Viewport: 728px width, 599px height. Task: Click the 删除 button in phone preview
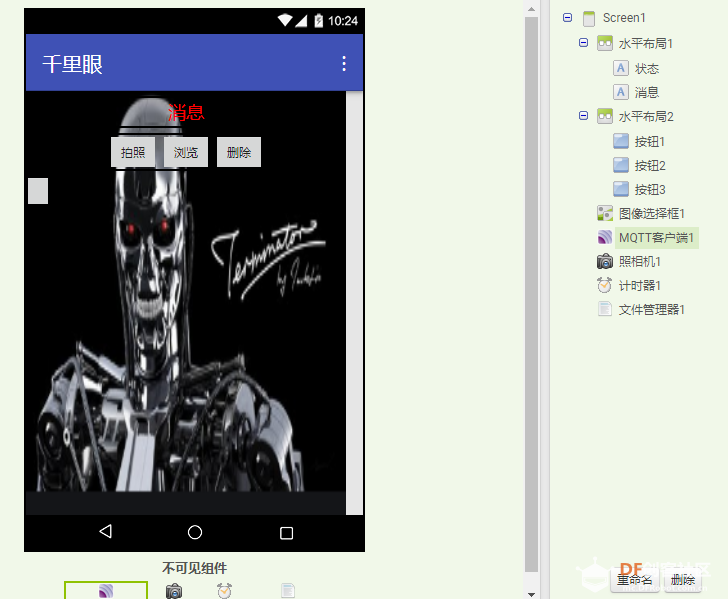239,152
